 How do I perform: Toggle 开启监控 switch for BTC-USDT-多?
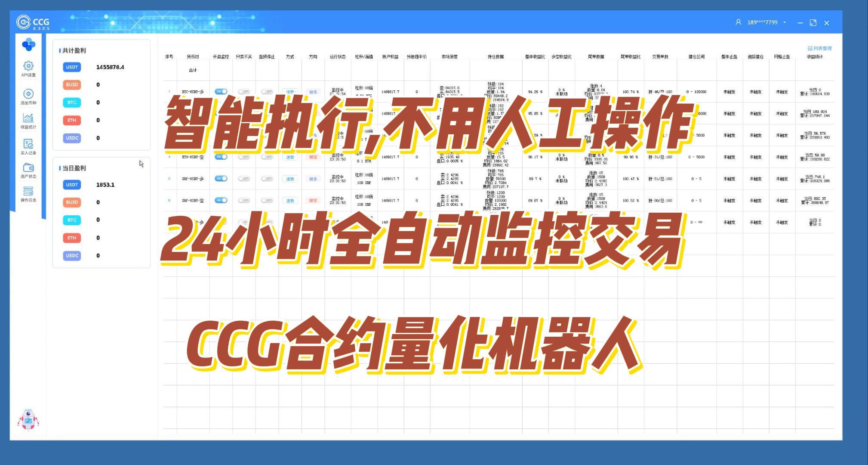221,92
